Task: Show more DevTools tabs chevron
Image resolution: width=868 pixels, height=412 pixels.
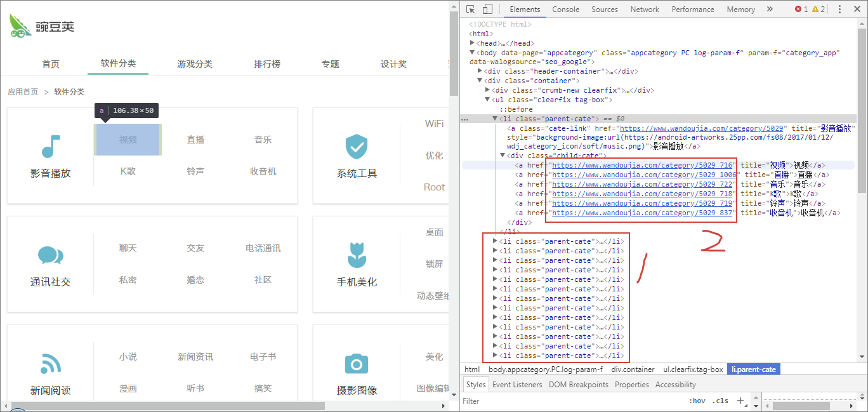Action: pos(770,9)
